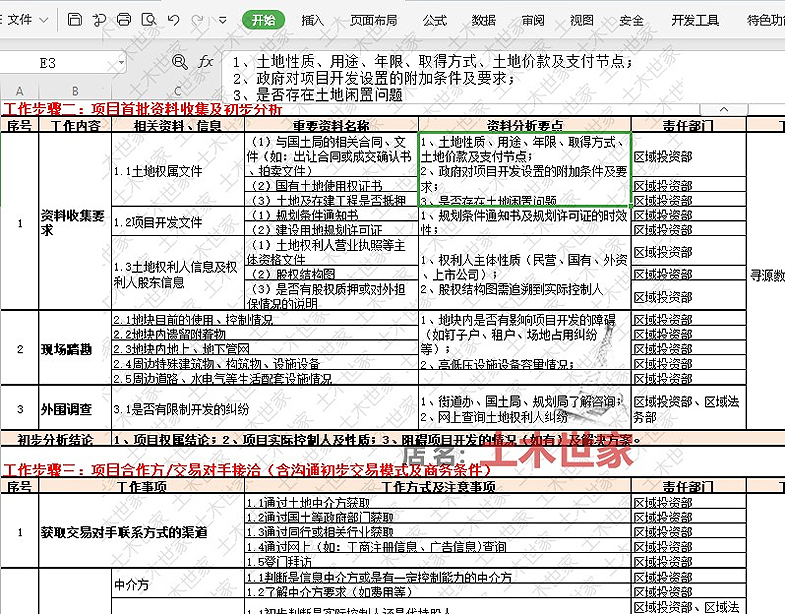This screenshot has height=614, width=785.
Task: Open the 页面布局 tab
Action: click(373, 20)
